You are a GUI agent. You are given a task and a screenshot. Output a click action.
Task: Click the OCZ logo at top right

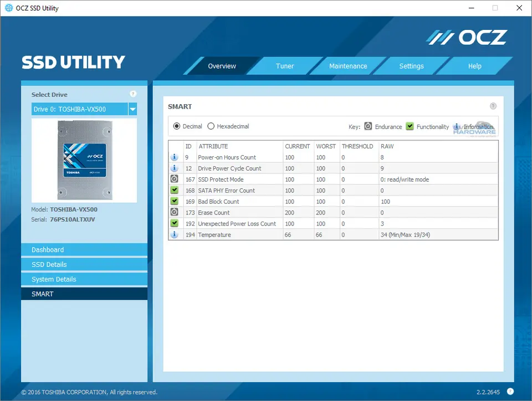(x=467, y=37)
